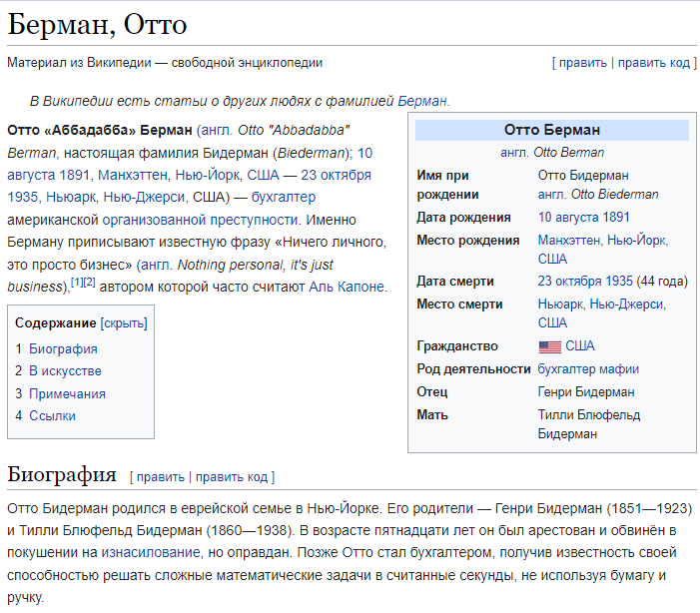Open '1935' year link in intro paragraph

[x=22, y=197]
